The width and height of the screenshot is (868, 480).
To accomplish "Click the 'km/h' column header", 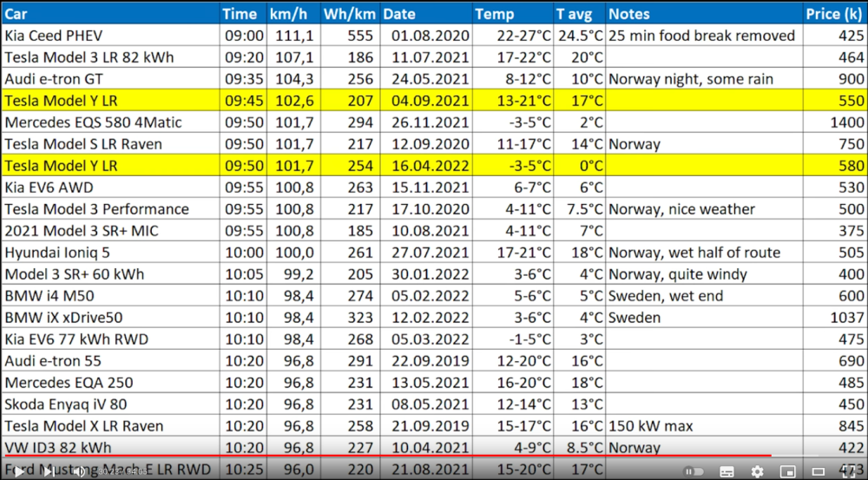I will [x=294, y=13].
